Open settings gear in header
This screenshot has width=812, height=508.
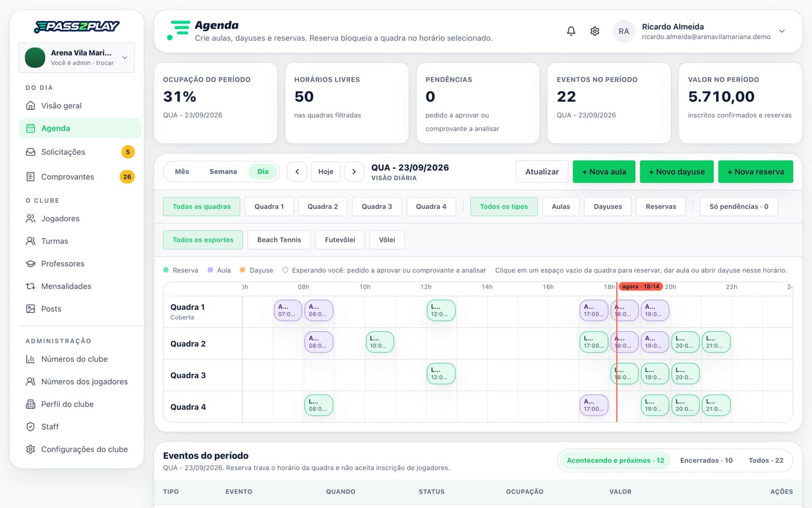tap(595, 31)
